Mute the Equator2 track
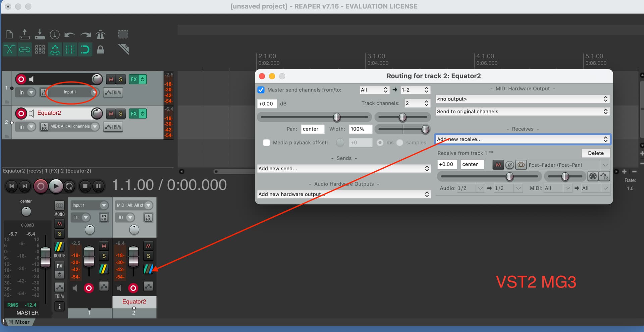This screenshot has width=644, height=332. 111,114
